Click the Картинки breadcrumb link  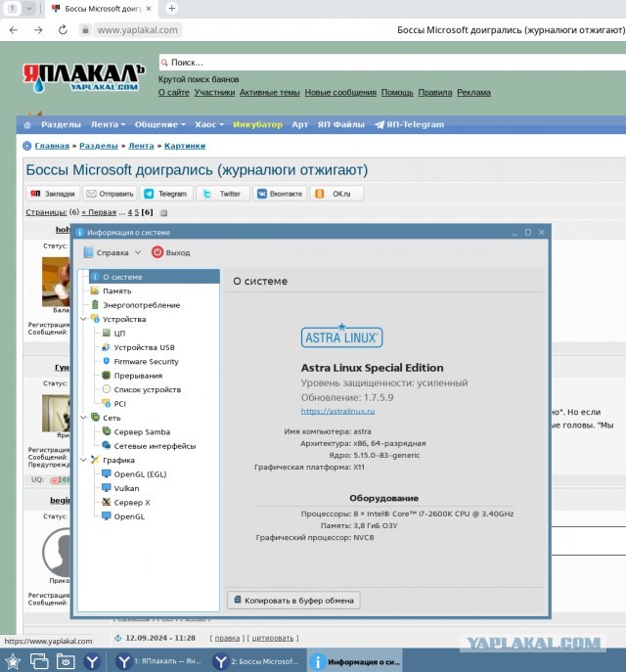(185, 146)
